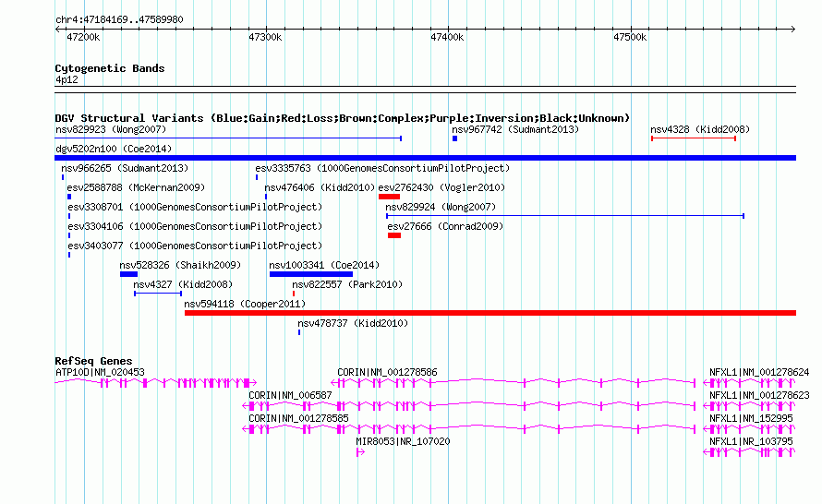The image size is (822, 504).
Task: Click the Cytogenetic Bands track title
Action: pyautogui.click(x=110, y=68)
